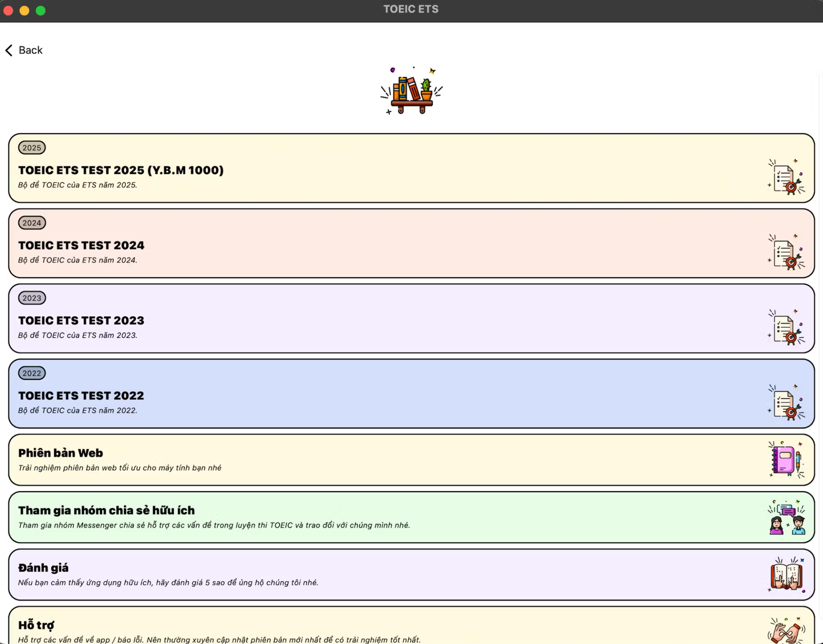Open TOEIC ETS TEST 2022 card

411,394
